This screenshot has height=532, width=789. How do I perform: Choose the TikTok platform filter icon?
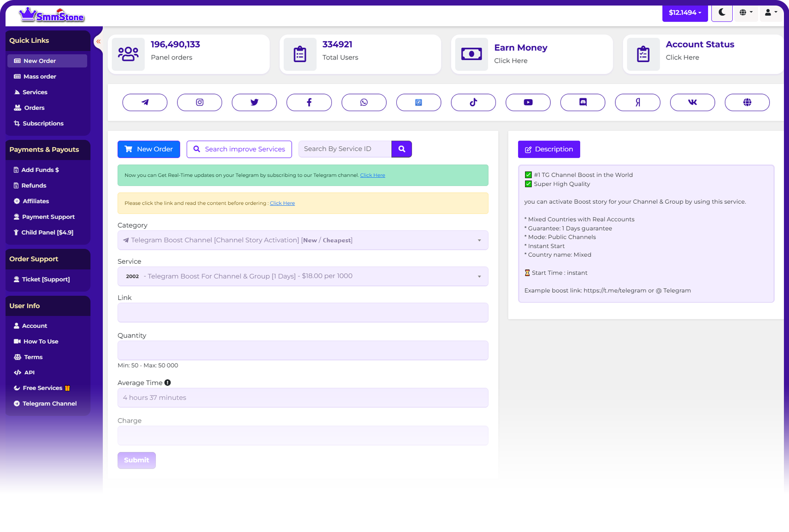(x=473, y=102)
